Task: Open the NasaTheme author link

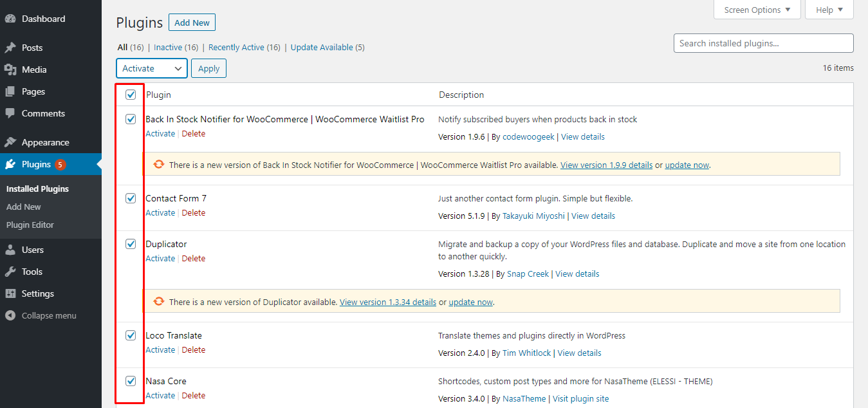Action: pyautogui.click(x=524, y=398)
